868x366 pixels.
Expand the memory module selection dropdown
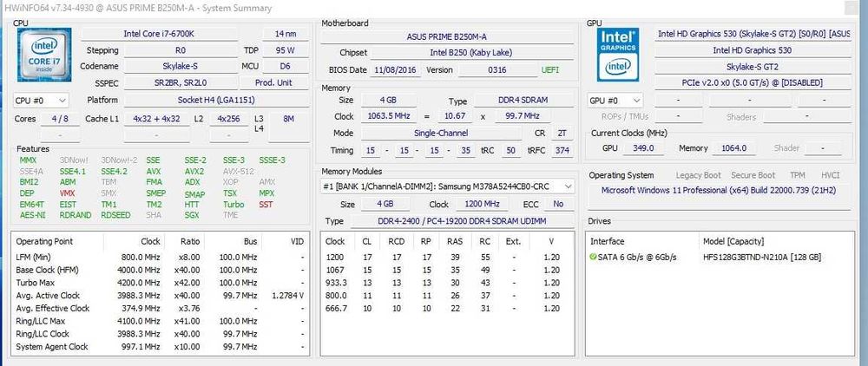point(447,186)
